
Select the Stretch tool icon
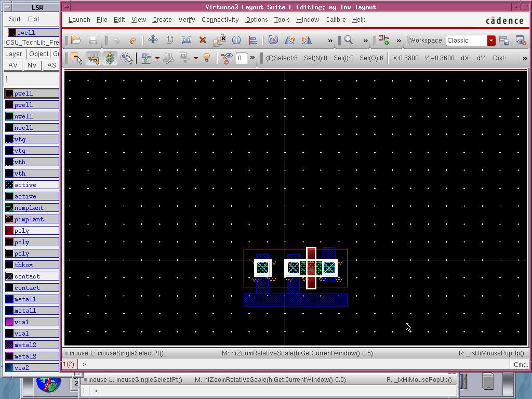187,41
